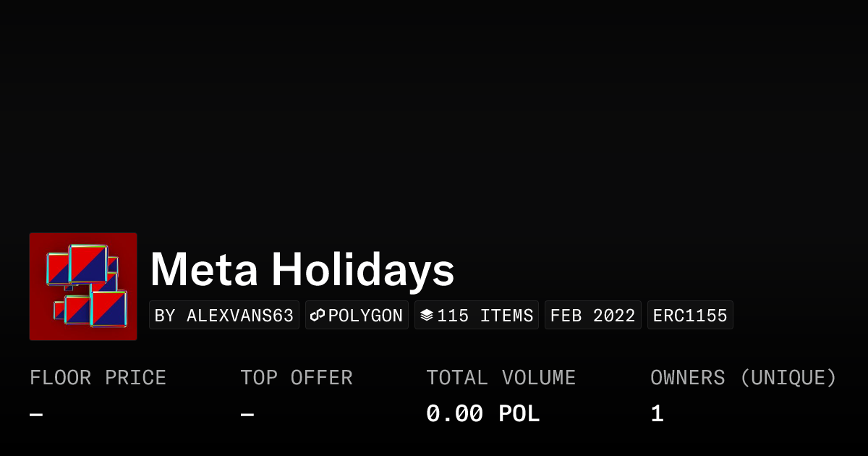Click the Polygon chain logo icon
The width and height of the screenshot is (868, 456).
pyautogui.click(x=318, y=316)
